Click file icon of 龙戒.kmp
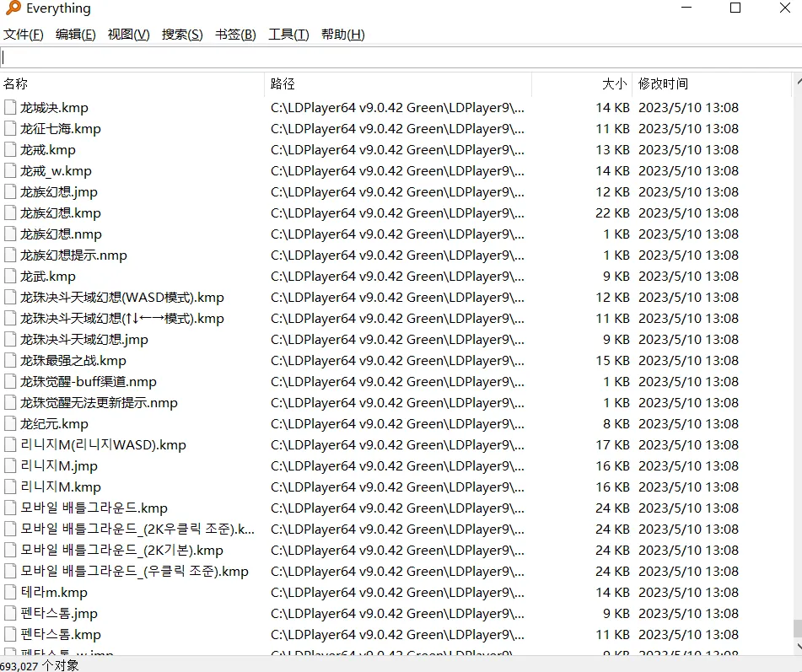The image size is (802, 672). pos(10,149)
